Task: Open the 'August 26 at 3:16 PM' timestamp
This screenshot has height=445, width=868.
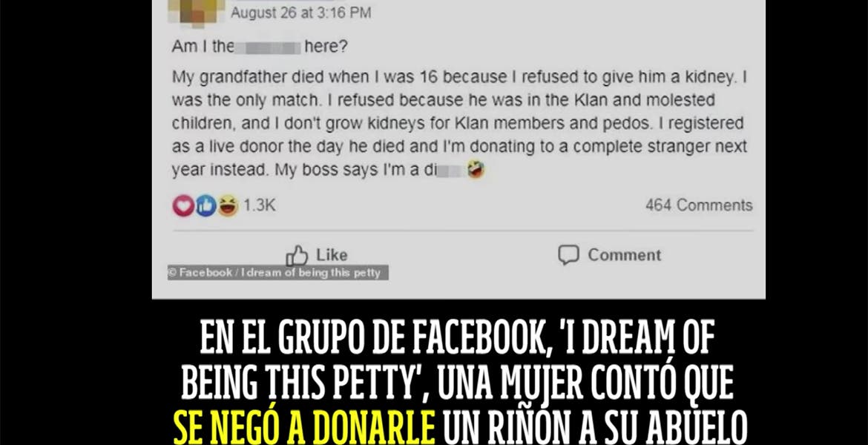Action: 300,13
